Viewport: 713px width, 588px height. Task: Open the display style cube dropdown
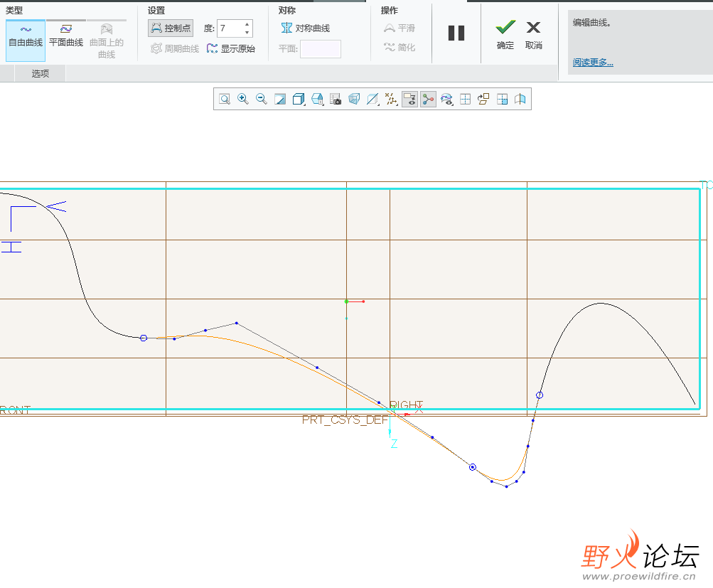(299, 99)
